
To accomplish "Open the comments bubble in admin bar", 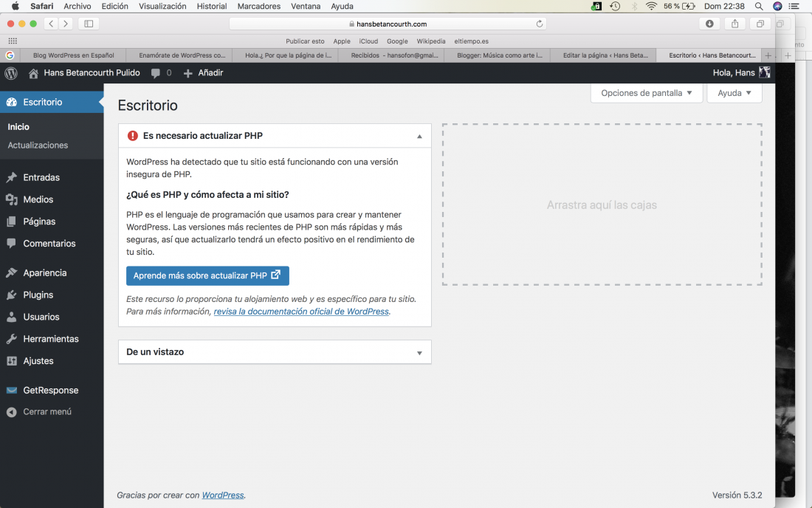I will point(155,74).
